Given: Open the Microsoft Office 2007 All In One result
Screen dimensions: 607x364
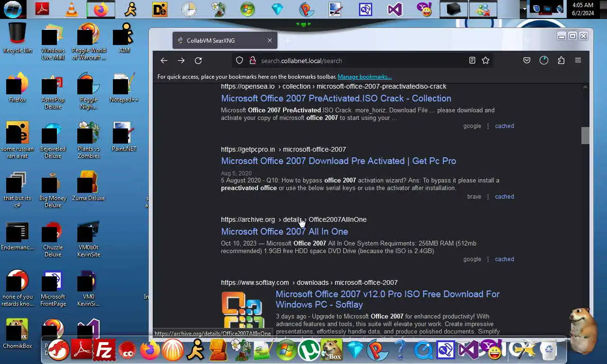Looking at the screenshot, I should click(x=285, y=232).
